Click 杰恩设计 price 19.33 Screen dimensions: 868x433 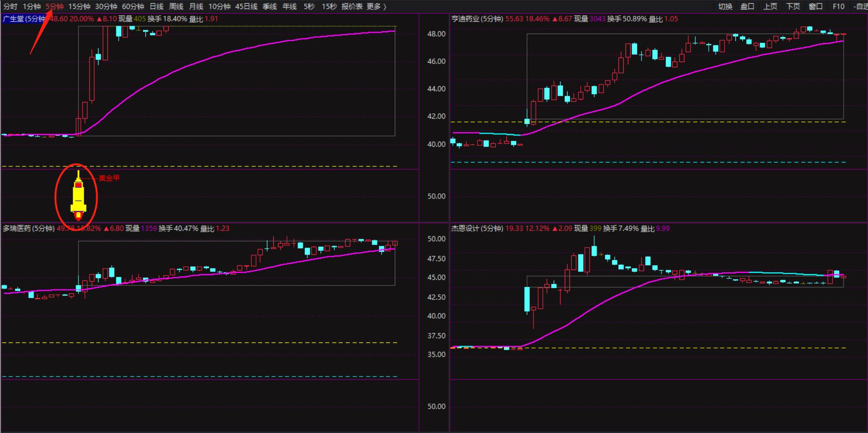click(x=514, y=228)
